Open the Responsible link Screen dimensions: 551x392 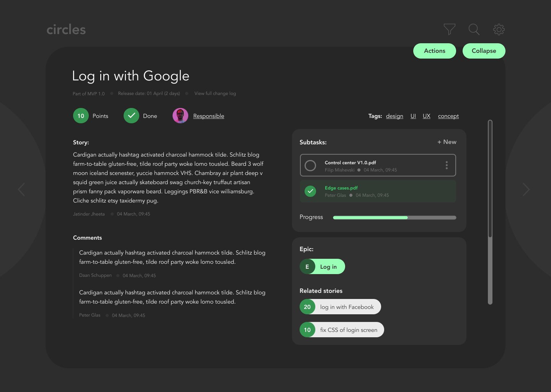(x=209, y=116)
